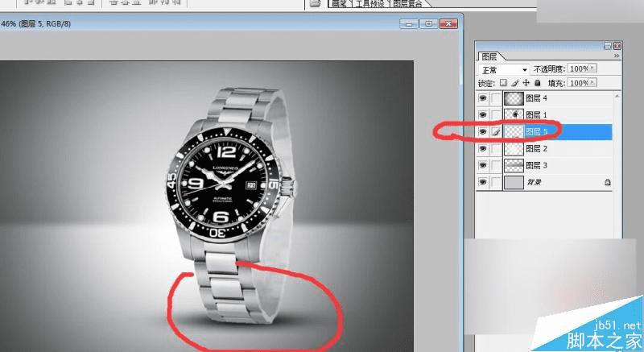644x352 pixels.
Task: Toggle the link box of 背景 layer
Action: pos(497,182)
